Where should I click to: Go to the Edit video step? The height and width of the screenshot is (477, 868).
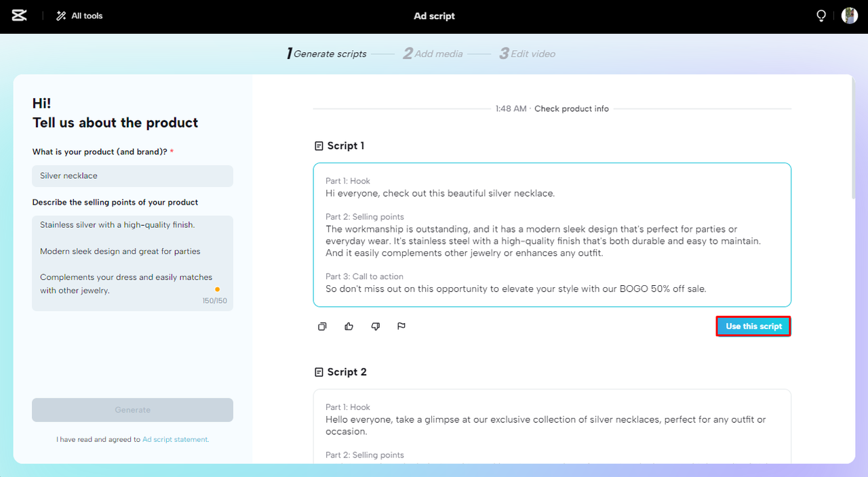528,54
